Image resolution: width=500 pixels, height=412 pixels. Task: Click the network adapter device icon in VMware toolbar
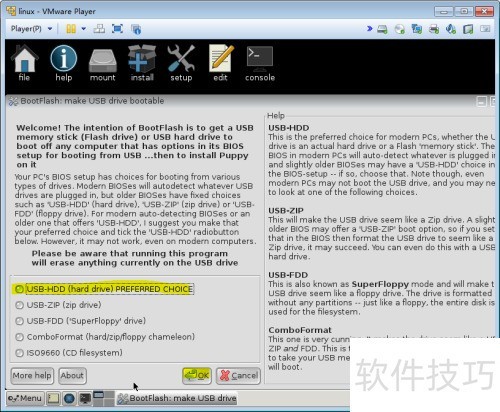click(417, 29)
